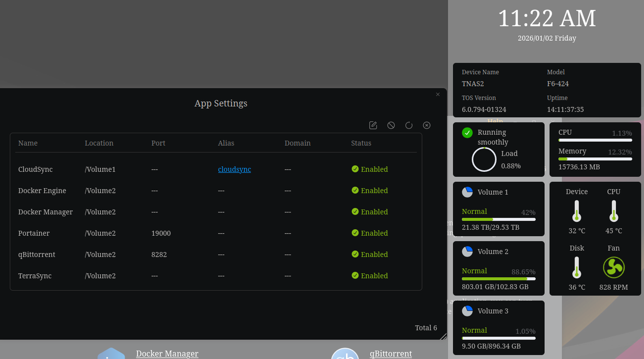
Task: Click the 803.01 GB/102.83 GB capacity text
Action: click(x=495, y=287)
